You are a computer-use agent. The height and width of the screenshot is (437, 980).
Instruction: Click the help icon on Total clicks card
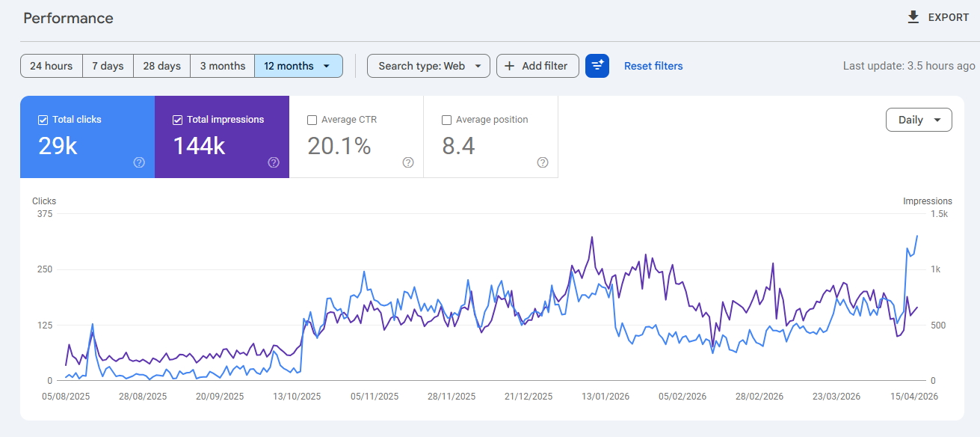tap(139, 162)
